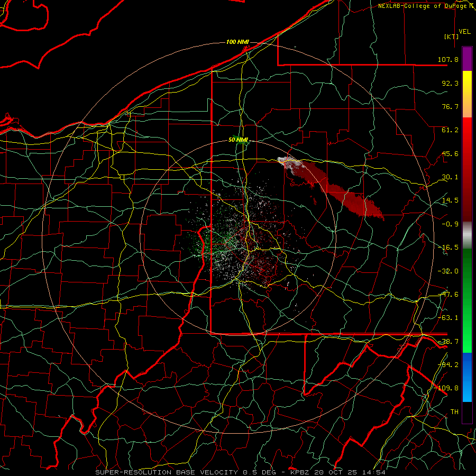Click the -63.1 legend value
Image resolution: width=476 pixels, height=476 pixels.
[x=448, y=318]
